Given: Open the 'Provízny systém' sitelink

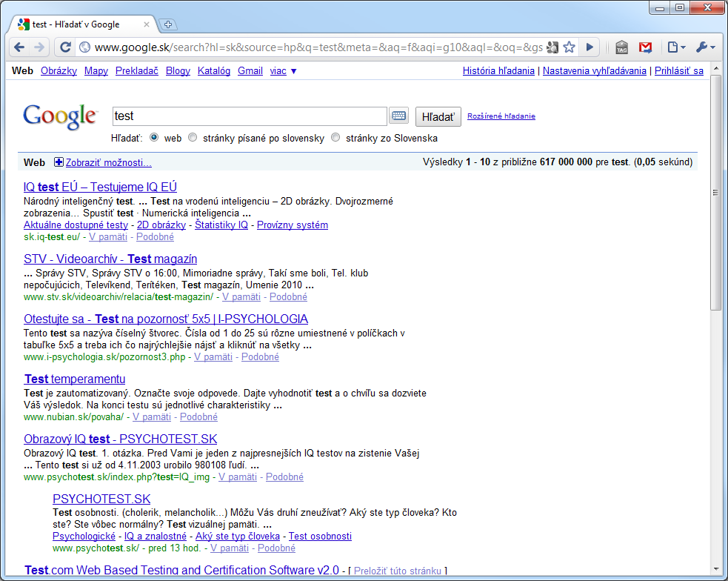Looking at the screenshot, I should pos(293,225).
